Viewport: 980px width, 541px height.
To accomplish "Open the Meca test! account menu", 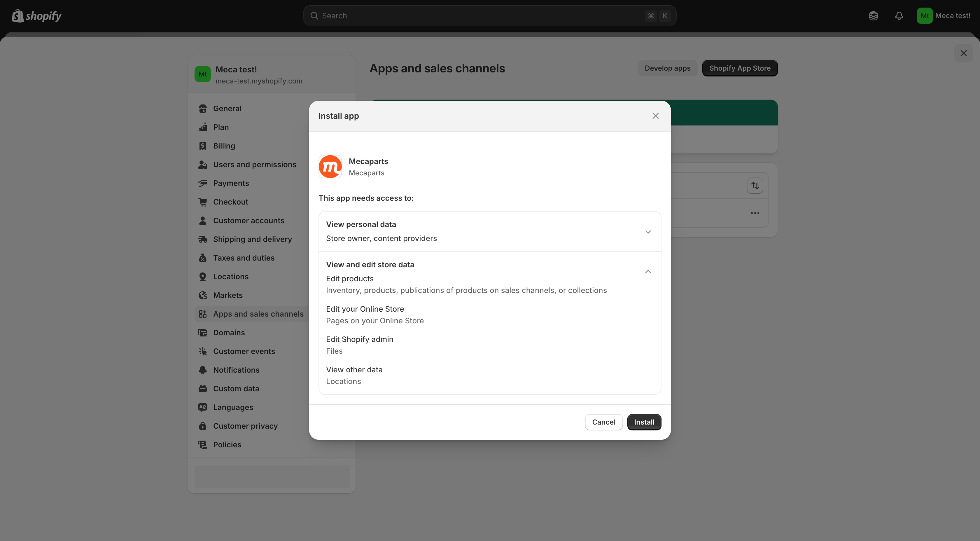I will coord(944,15).
